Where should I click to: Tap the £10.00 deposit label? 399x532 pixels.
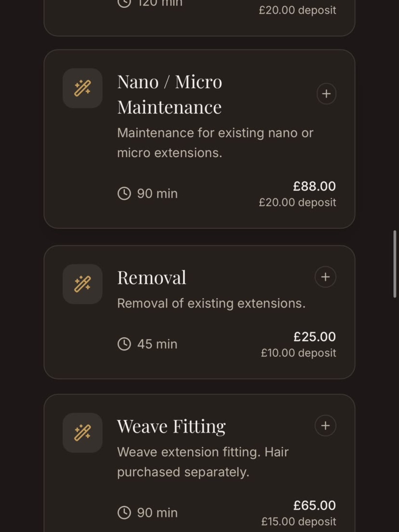click(298, 353)
